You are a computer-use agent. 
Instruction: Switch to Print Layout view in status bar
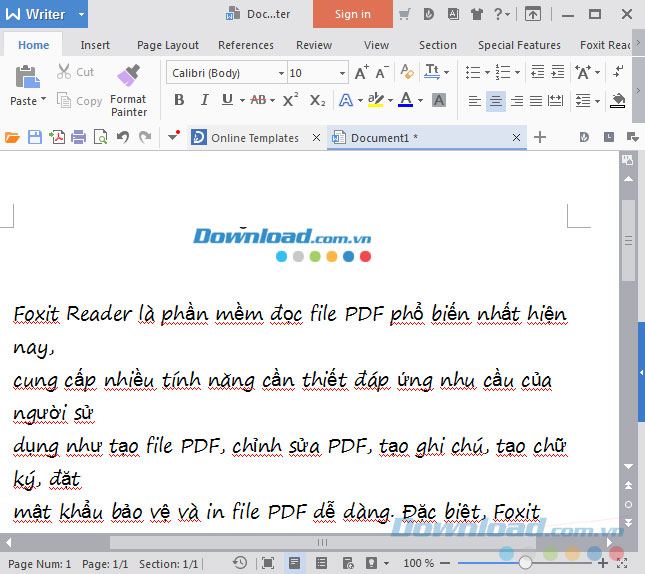pyautogui.click(x=295, y=562)
